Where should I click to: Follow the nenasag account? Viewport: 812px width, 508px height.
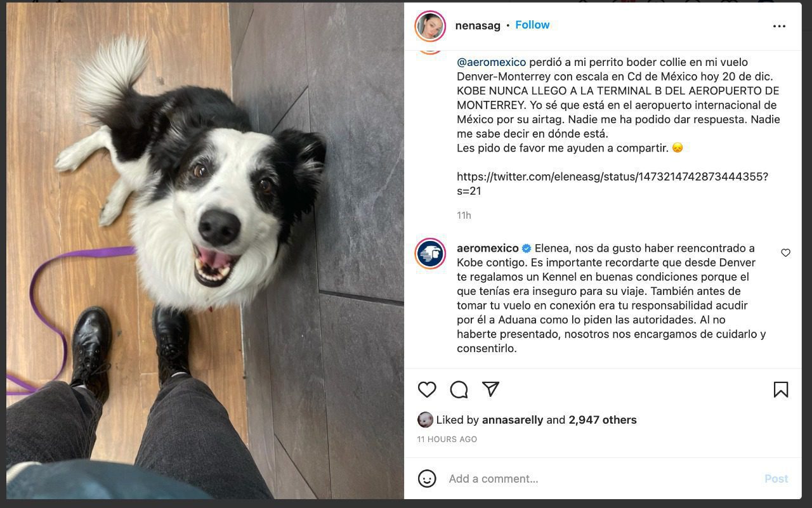tap(532, 25)
